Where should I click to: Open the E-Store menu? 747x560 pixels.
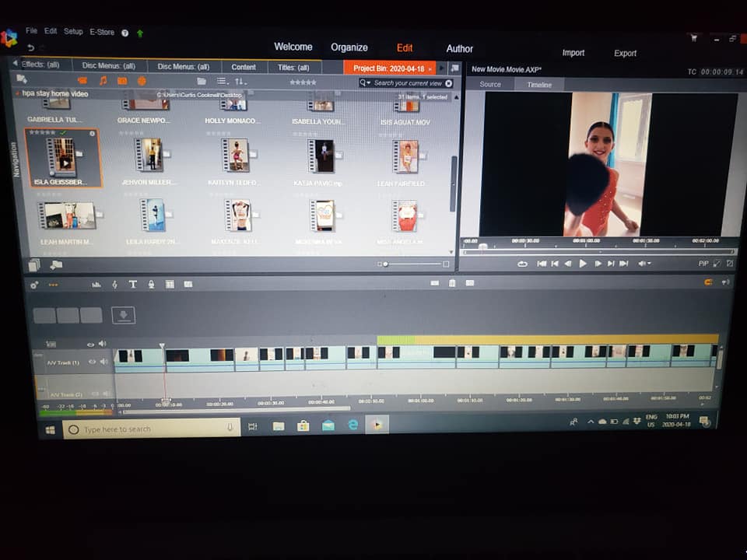coord(102,32)
